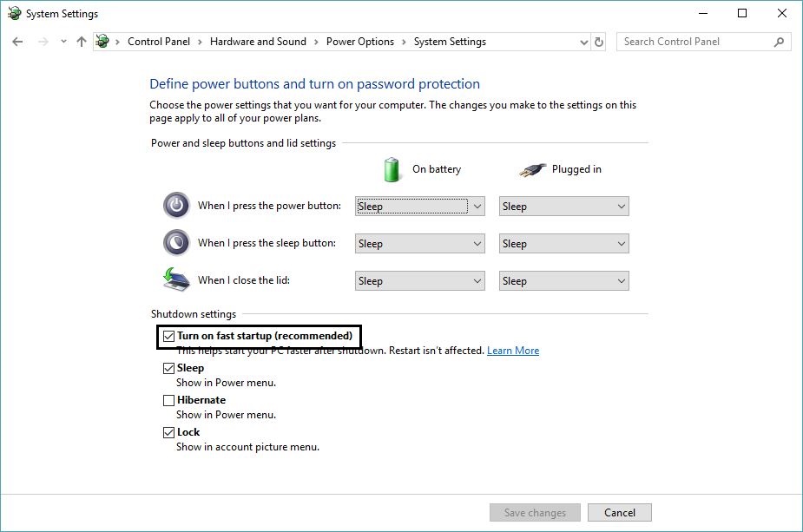Go up one level arrow
803x532 pixels.
(82, 42)
